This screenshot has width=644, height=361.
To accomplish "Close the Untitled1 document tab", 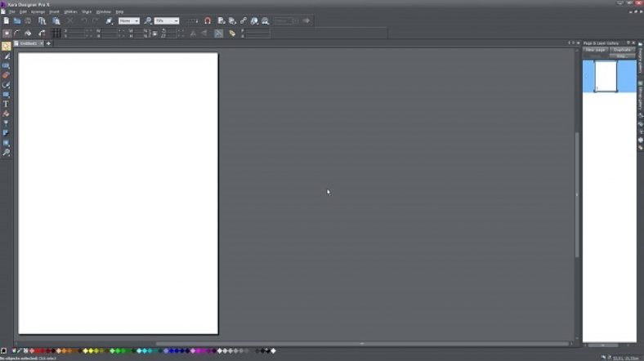I will 41,43.
